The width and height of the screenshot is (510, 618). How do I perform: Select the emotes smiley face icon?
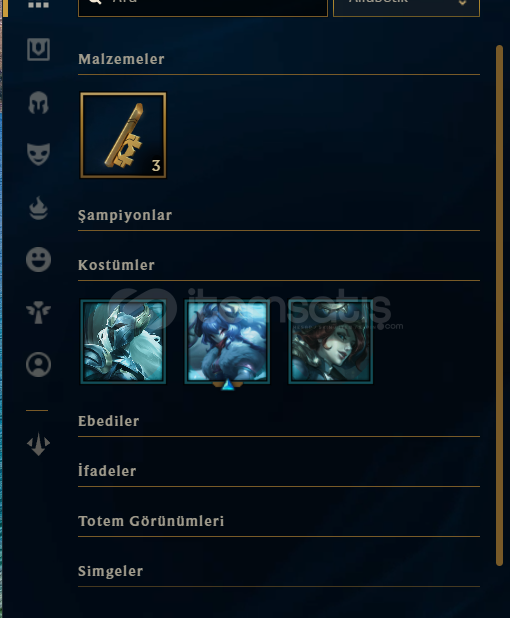(38, 259)
